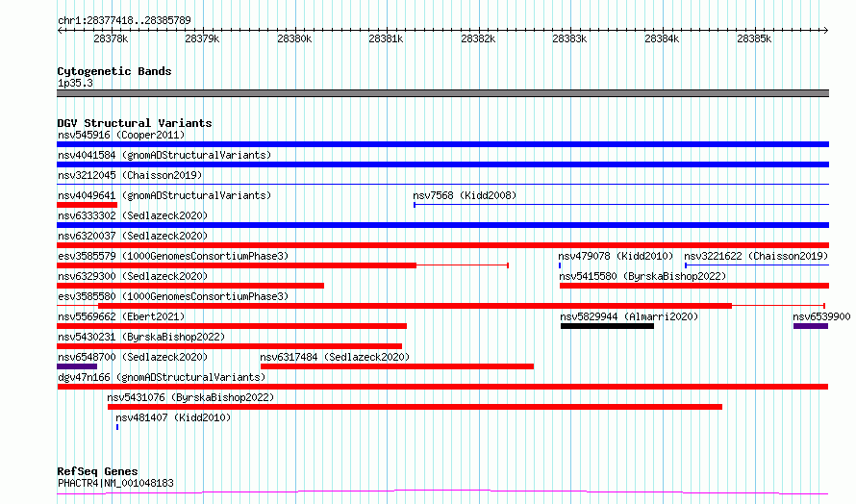The image size is (856, 504).
Task: Click the nsv481407 (Kidd2010) label
Action: pos(173,417)
